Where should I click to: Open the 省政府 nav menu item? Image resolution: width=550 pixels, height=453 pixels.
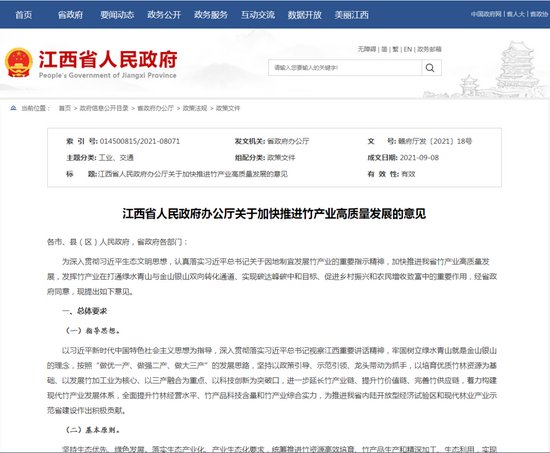71,15
